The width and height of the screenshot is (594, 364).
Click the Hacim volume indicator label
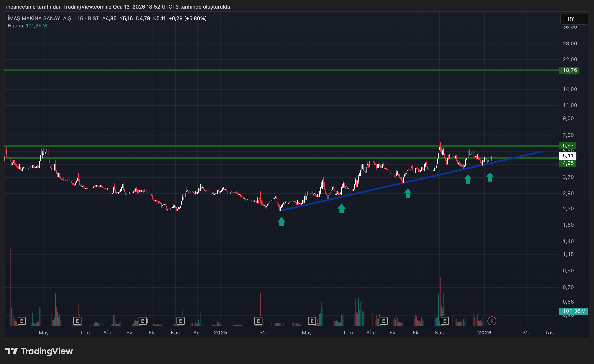coord(15,26)
